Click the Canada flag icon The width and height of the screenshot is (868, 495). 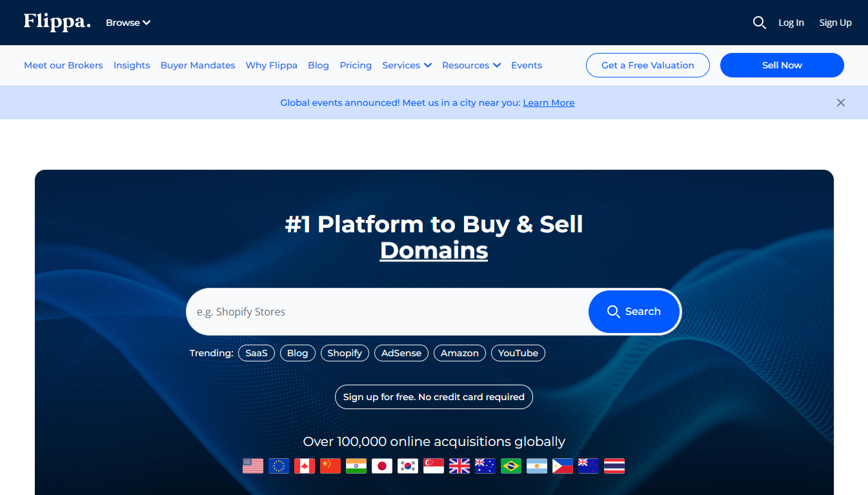tap(305, 466)
